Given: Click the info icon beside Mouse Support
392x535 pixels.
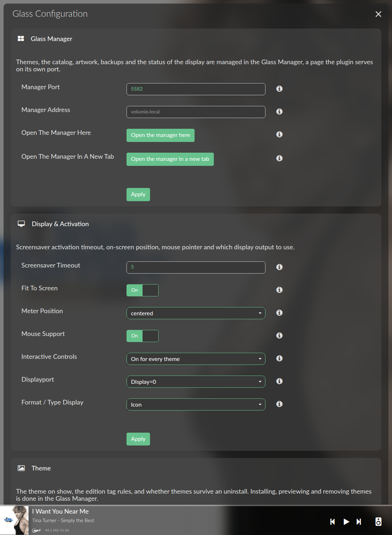Looking at the screenshot, I should pos(279,336).
